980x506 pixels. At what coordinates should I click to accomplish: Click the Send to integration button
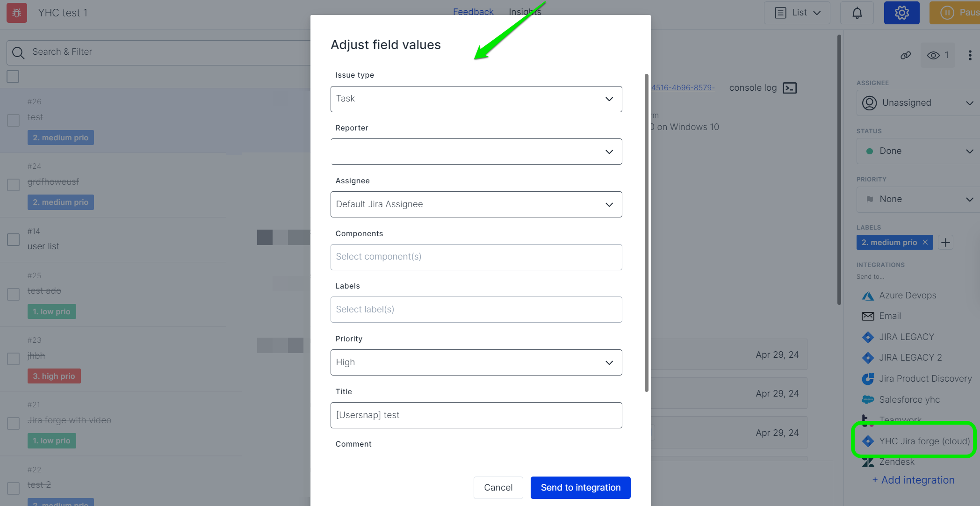[580, 487]
